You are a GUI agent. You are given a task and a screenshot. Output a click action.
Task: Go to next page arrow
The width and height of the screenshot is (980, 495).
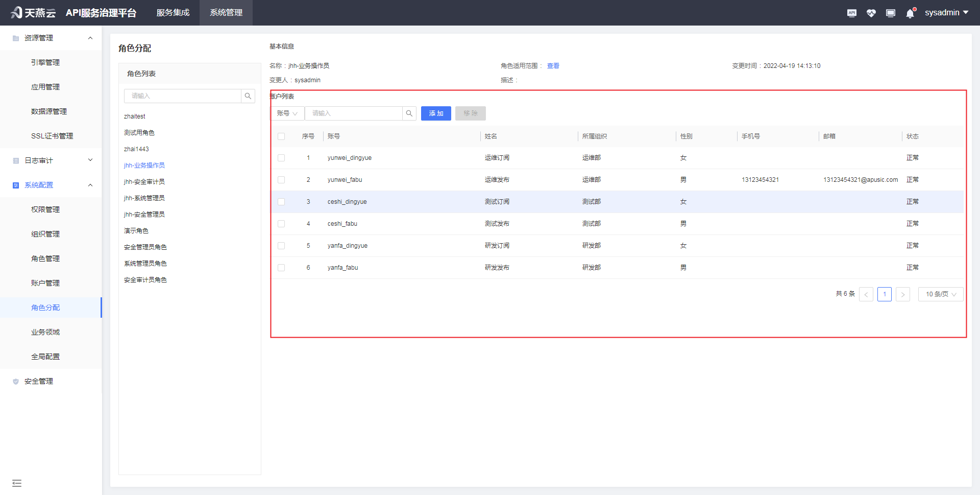pyautogui.click(x=902, y=294)
